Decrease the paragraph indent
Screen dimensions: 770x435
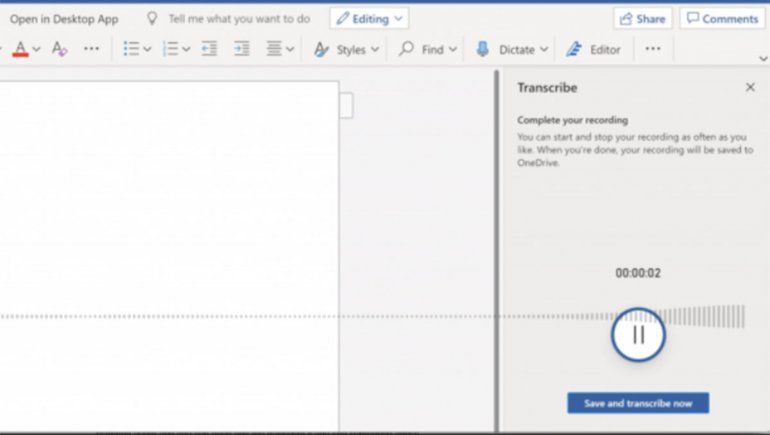click(209, 49)
